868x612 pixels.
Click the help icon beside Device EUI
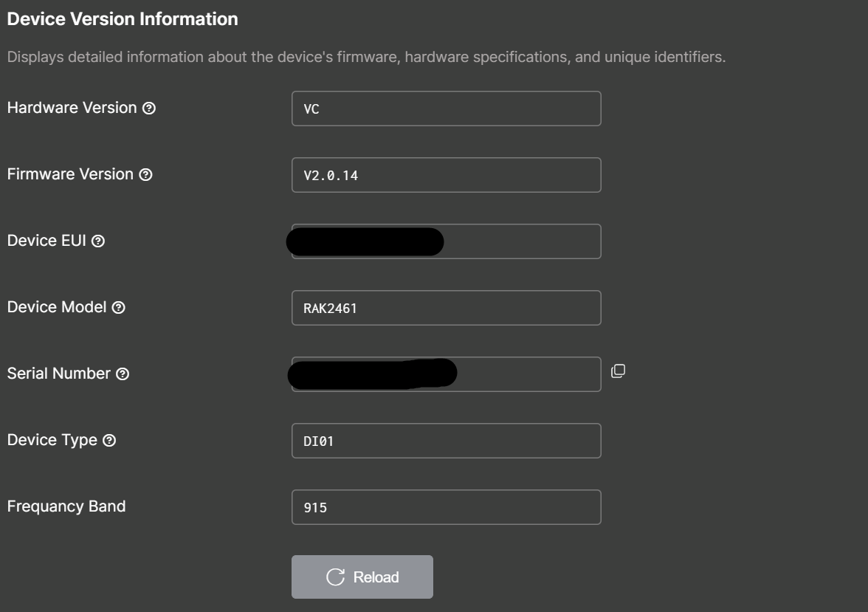(98, 241)
